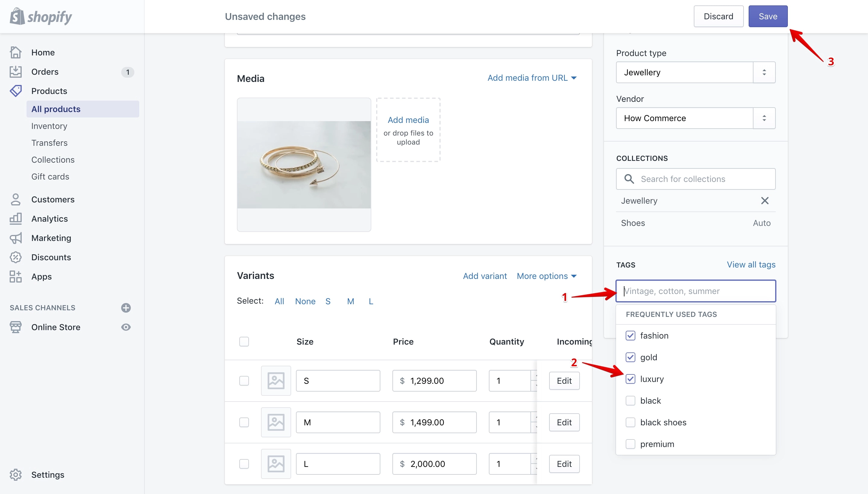Click the collections search magnifier icon
868x494 pixels.
629,179
